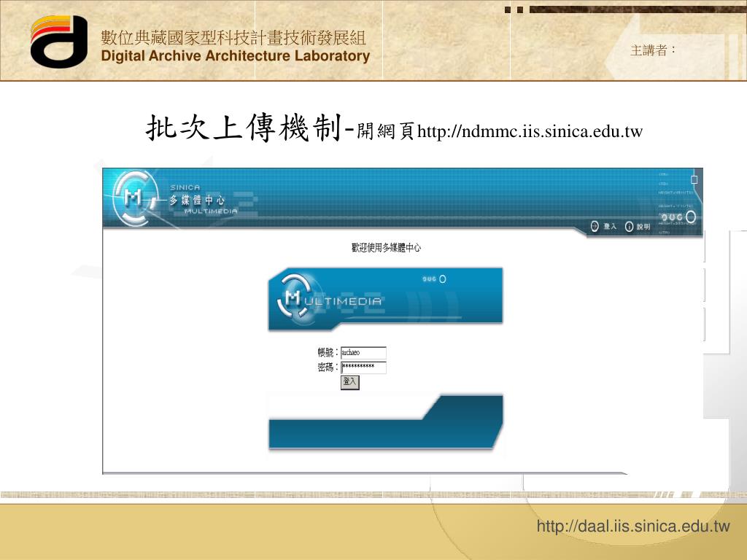Click the 歡迎使用多媒體中心 welcome text
The width and height of the screenshot is (747, 560).
click(x=386, y=248)
